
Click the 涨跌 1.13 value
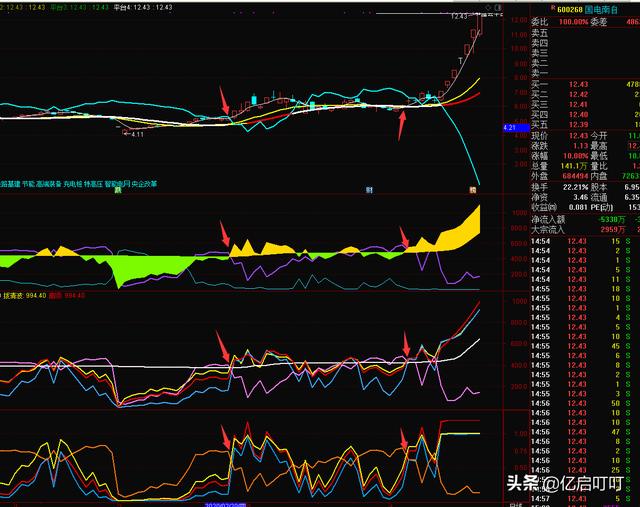(580, 146)
